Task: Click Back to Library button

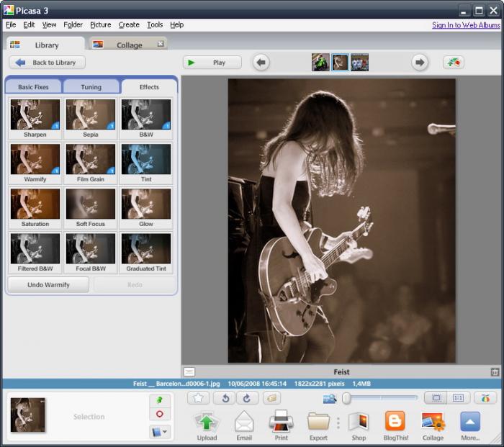Action: point(47,63)
